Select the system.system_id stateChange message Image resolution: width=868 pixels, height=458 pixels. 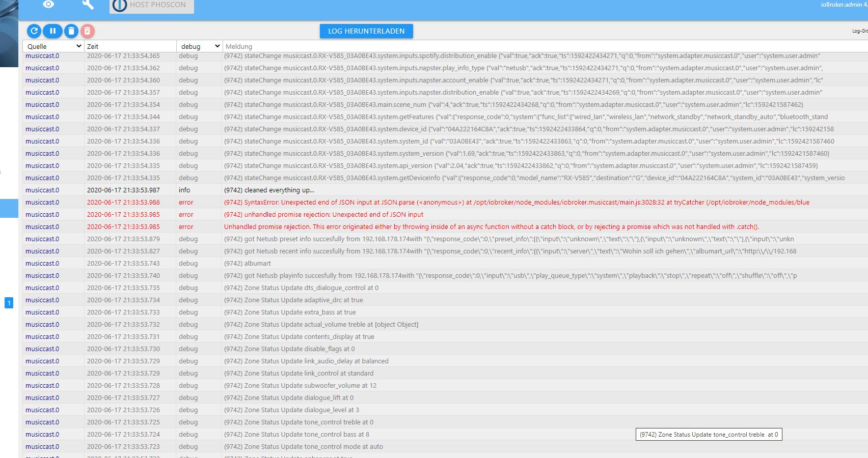click(529, 141)
